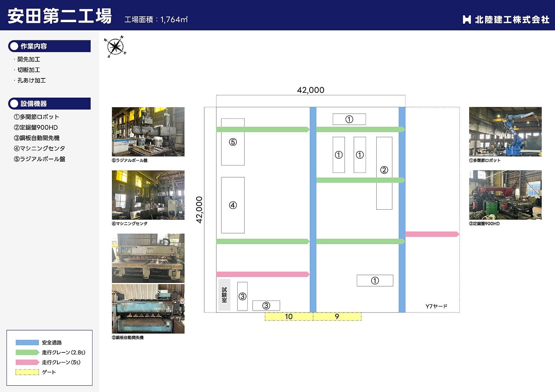The width and height of the screenshot is (555, 392).
Task: Click the white circle beside 作業内容 header
Action: (x=14, y=46)
